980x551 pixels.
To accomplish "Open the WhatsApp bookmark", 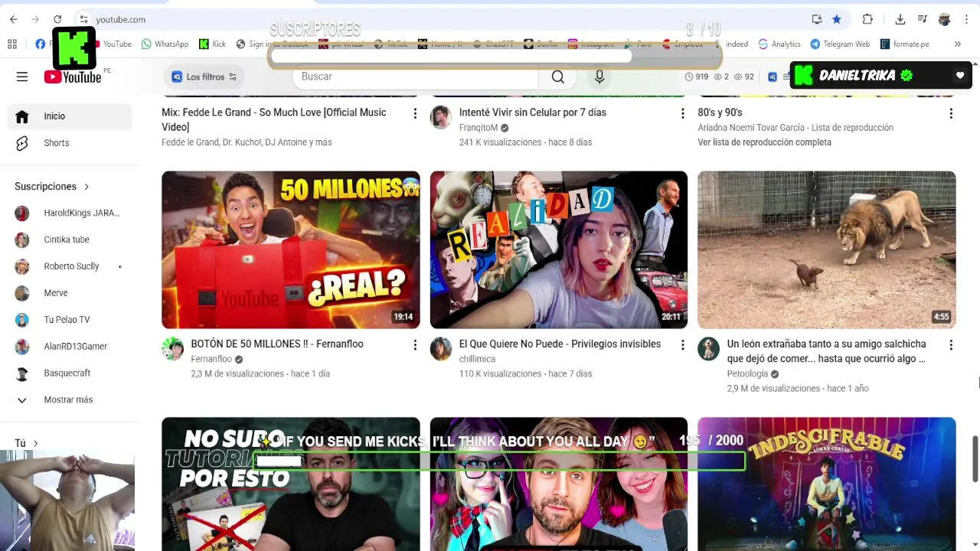I will (165, 44).
